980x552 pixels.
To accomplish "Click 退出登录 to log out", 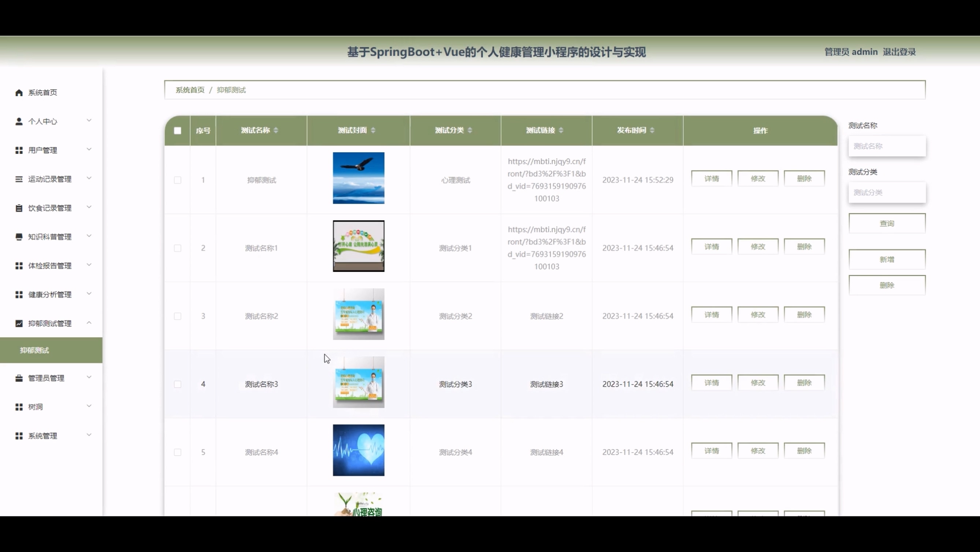I will click(x=899, y=52).
